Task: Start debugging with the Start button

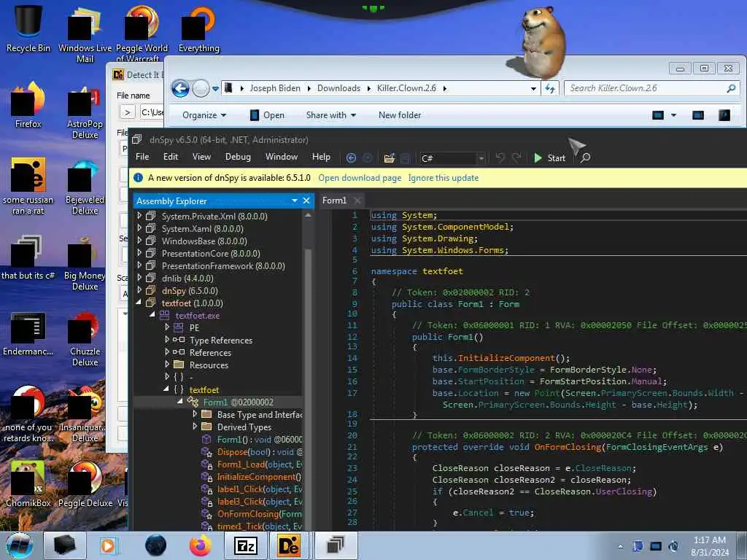Action: tap(549, 158)
